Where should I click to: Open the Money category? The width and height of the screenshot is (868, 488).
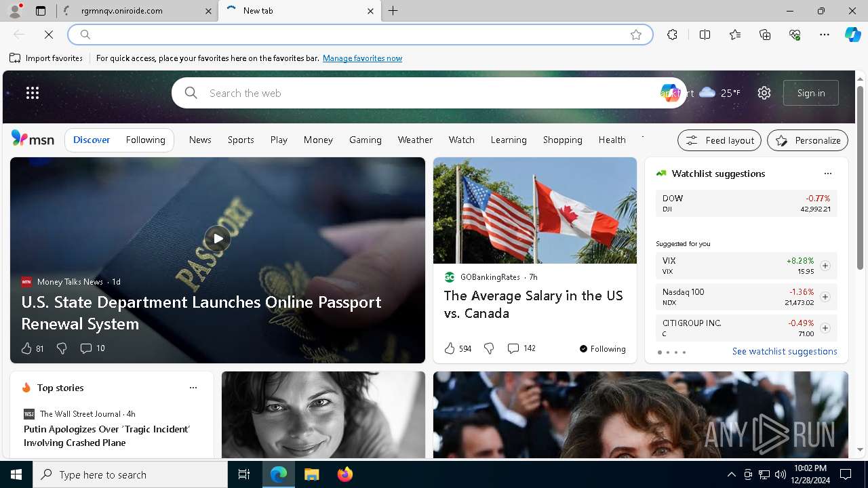coord(318,140)
